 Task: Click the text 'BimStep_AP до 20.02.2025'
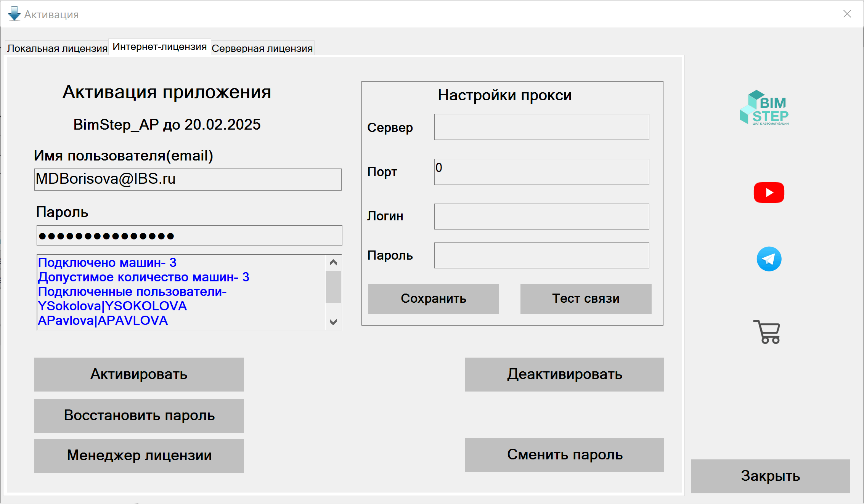pyautogui.click(x=167, y=125)
